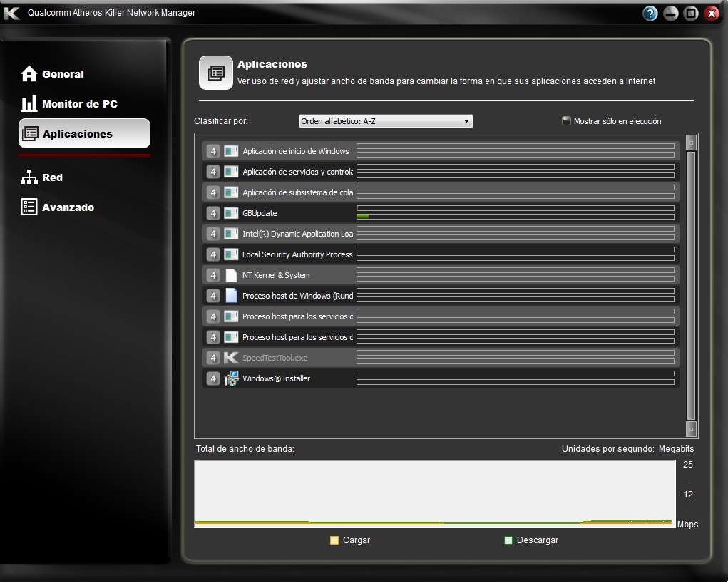Click priority 4 badge for NT Kernel & System

(213, 275)
